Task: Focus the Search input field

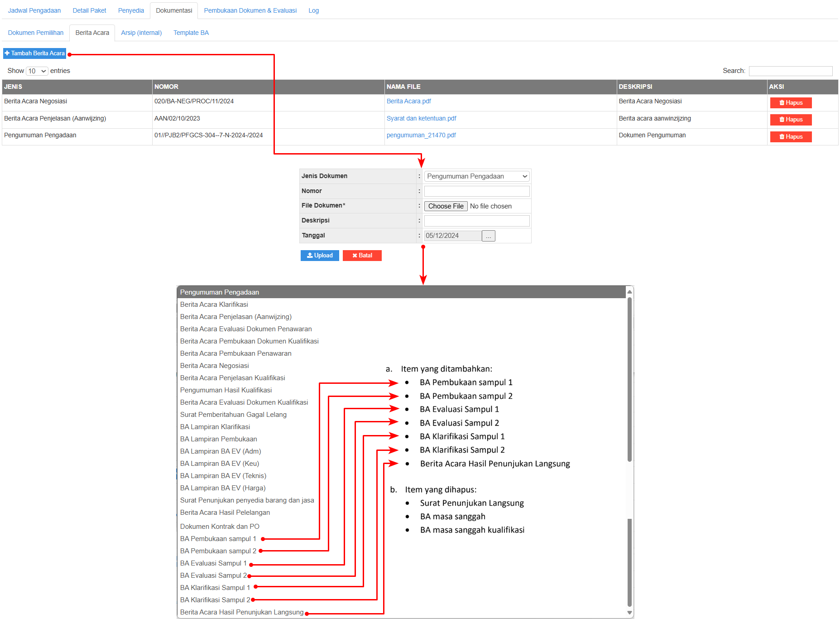Action: pos(791,71)
